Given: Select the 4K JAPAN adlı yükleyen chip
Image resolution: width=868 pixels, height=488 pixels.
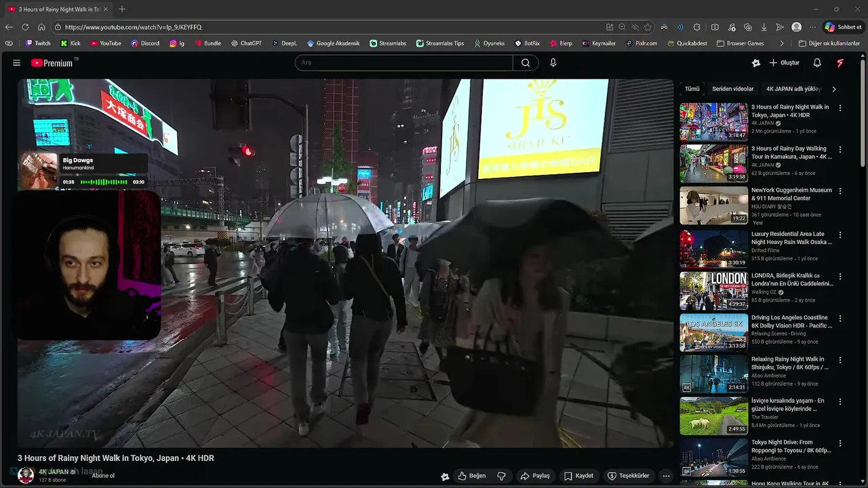Looking at the screenshot, I should (x=793, y=89).
